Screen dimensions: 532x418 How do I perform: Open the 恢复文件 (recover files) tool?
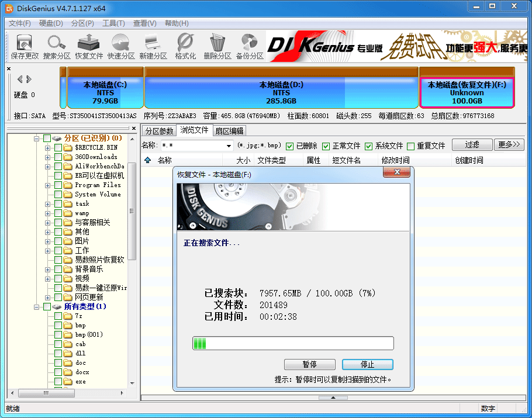tap(89, 47)
